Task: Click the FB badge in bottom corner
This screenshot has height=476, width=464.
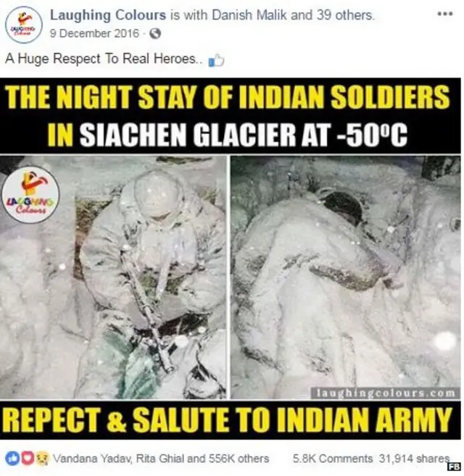Action: [455, 467]
